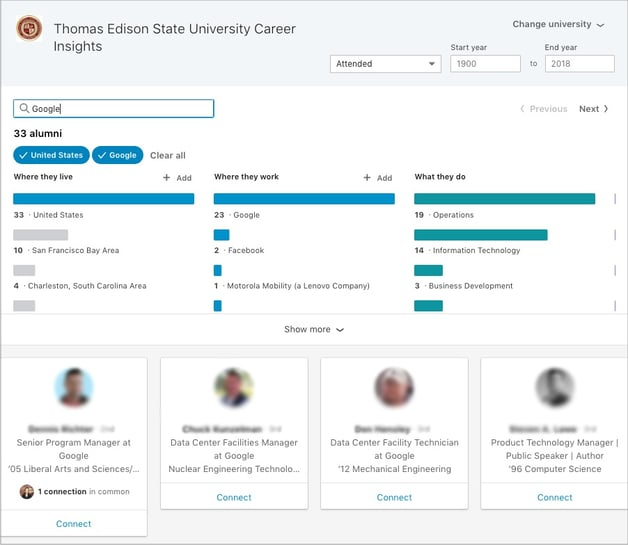The height and width of the screenshot is (545, 628).
Task: Click the Thomas Edison State University logo
Action: 29,29
